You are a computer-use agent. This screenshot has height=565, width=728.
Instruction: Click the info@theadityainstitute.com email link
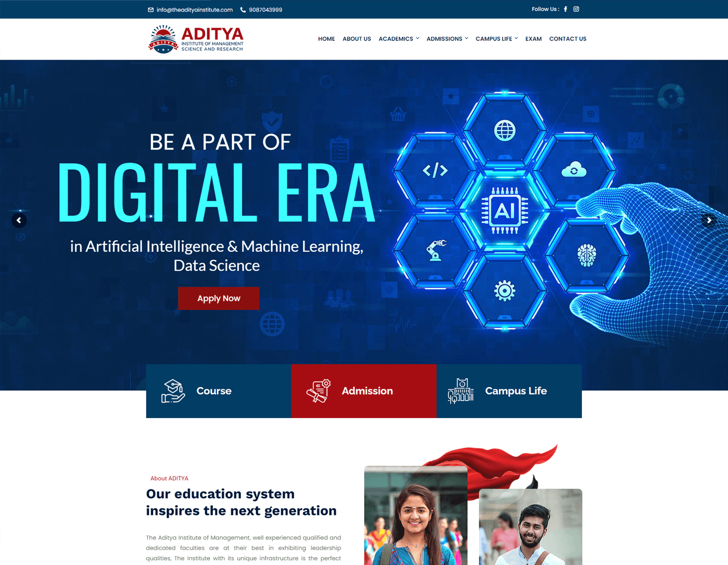tap(195, 10)
